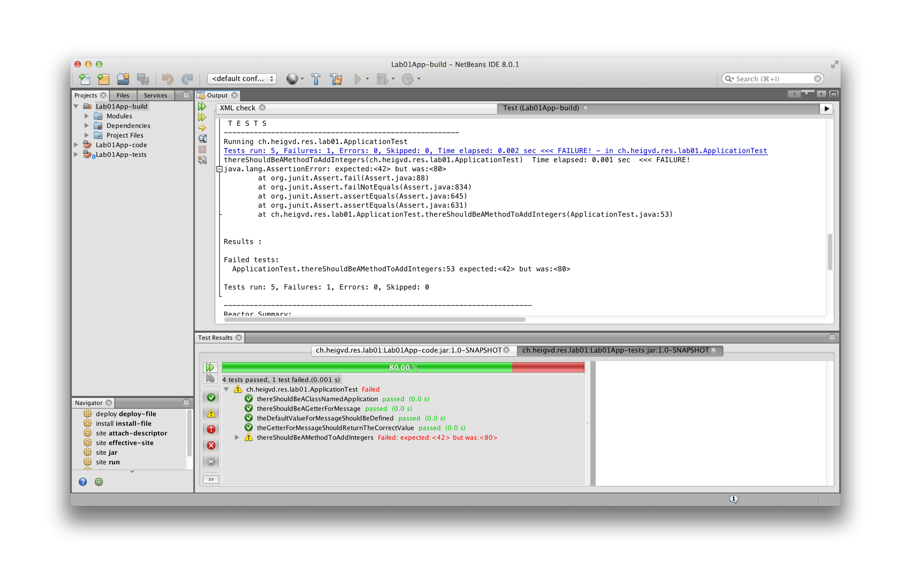Screen dimensions: 911x588
Task: Click the Undo toolbar icon
Action: click(x=167, y=79)
